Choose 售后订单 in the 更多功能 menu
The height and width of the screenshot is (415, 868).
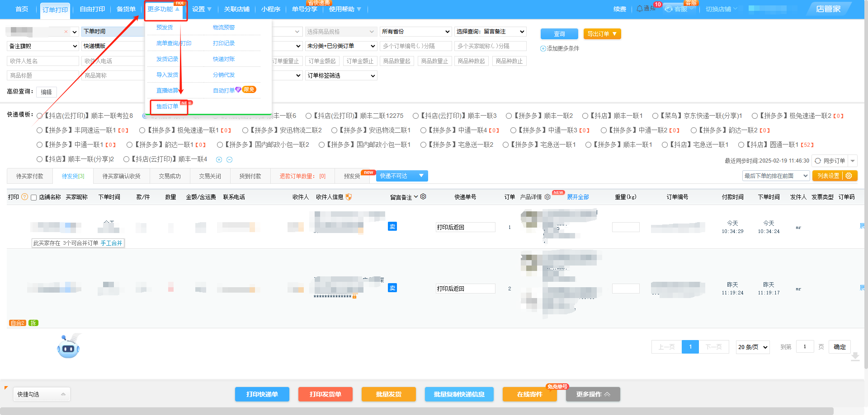167,107
